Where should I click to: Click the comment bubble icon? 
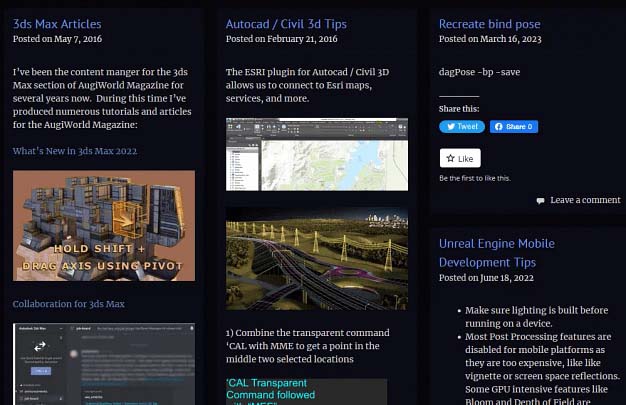[x=540, y=201]
